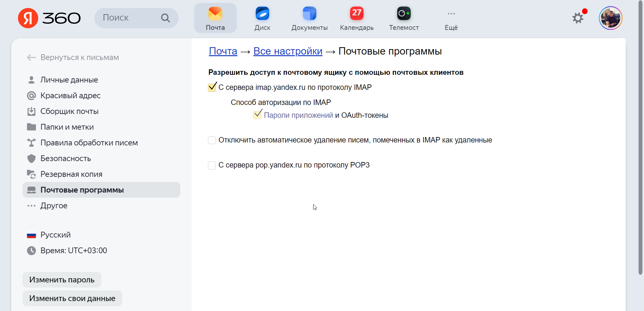The height and width of the screenshot is (311, 644).
Task: Select the Почтовые программы menu item
Action: click(101, 190)
